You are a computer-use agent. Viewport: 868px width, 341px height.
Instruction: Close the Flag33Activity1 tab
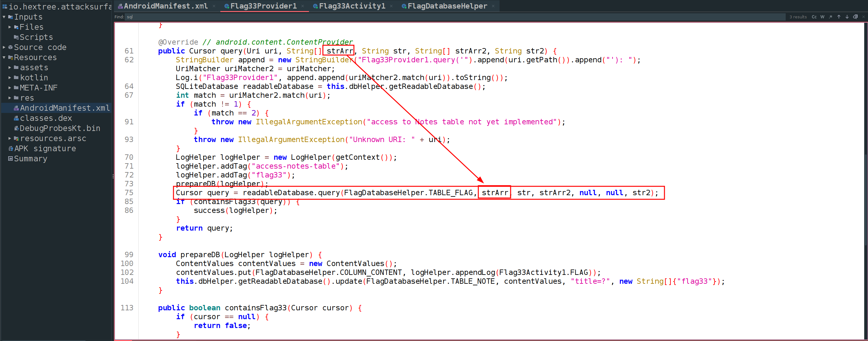click(x=391, y=6)
